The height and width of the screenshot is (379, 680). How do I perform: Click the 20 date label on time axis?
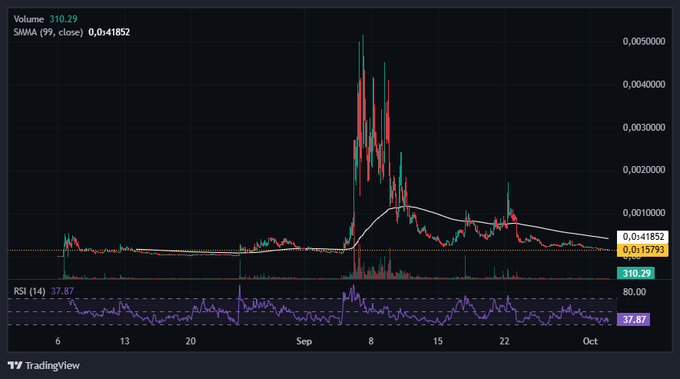[x=191, y=341]
